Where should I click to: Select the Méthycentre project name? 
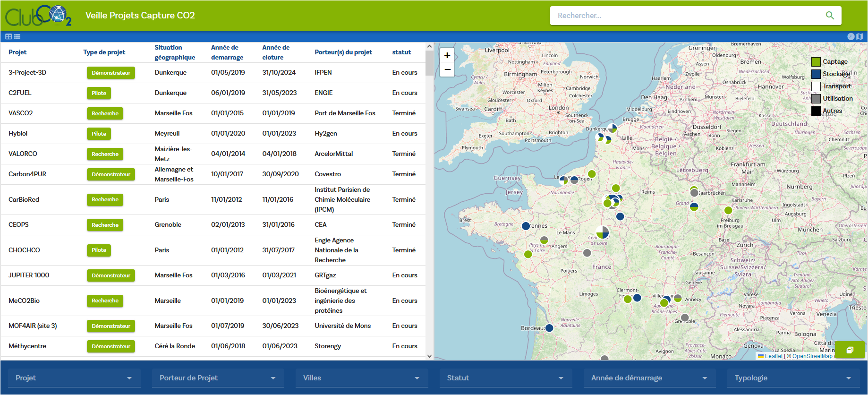(27, 346)
